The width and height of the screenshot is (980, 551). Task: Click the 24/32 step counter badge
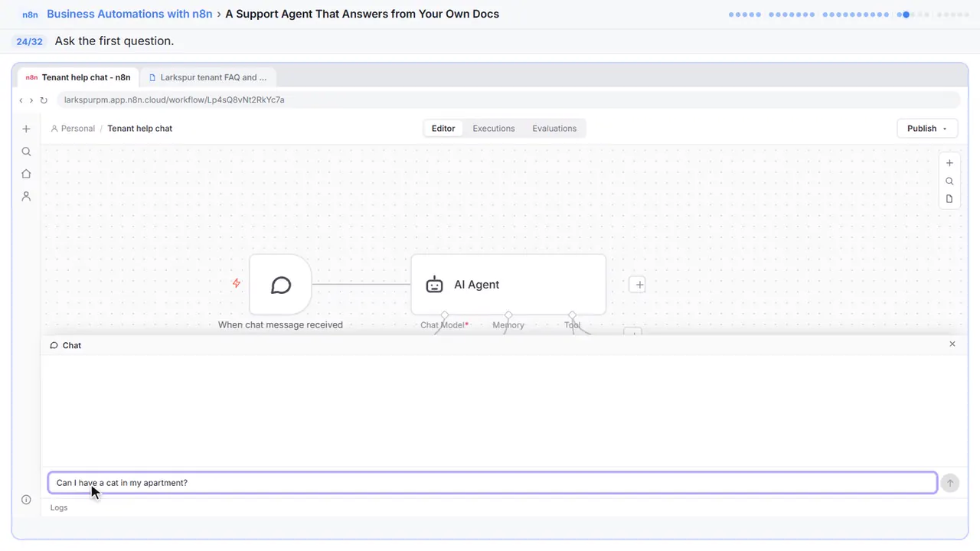(30, 41)
